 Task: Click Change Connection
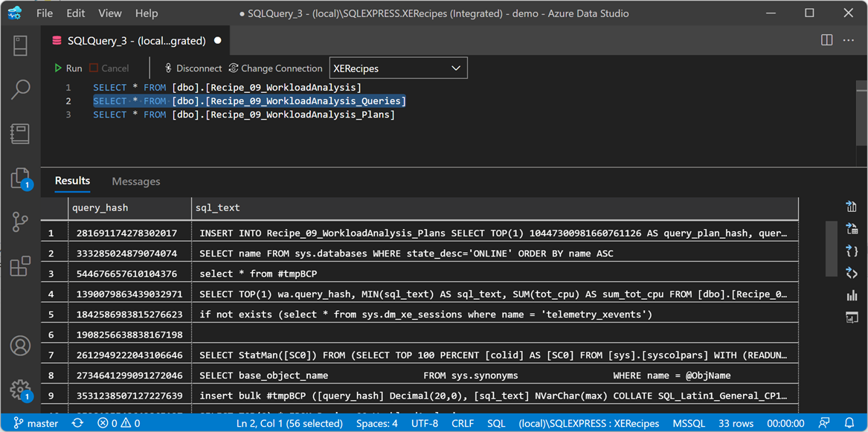coord(275,68)
